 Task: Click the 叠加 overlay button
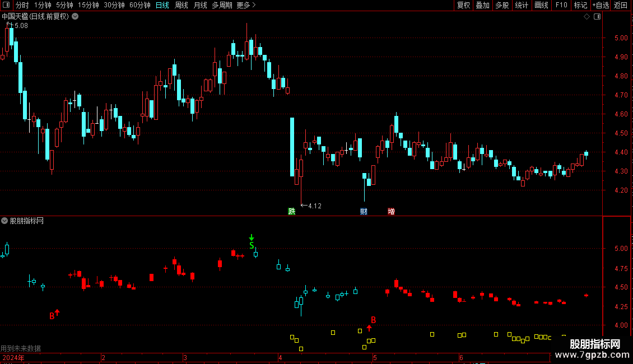click(x=482, y=5)
